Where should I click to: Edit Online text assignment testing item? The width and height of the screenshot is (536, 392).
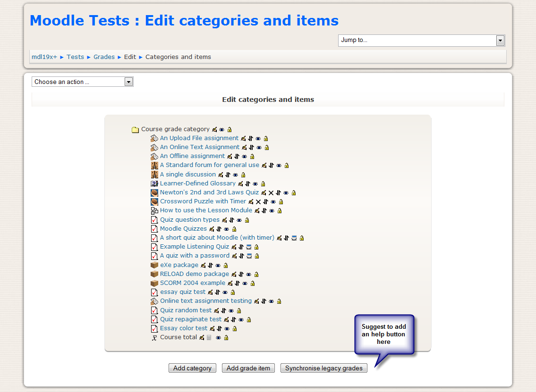pos(256,301)
